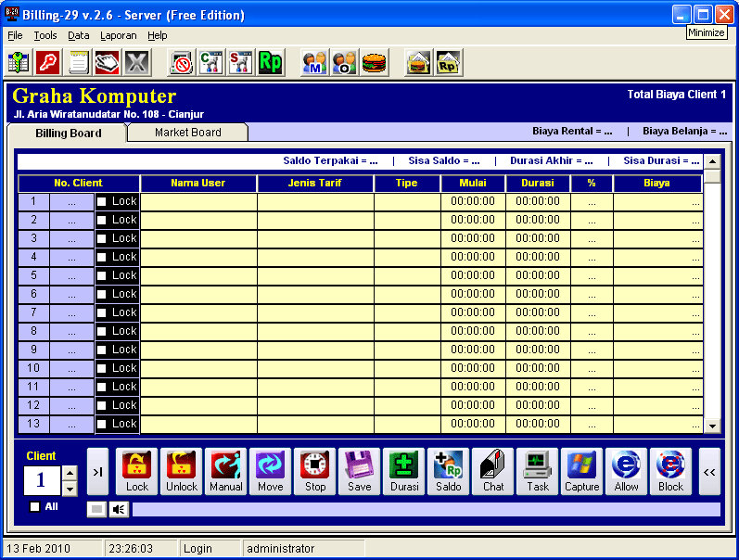Open the Task monitor button

[x=537, y=471]
